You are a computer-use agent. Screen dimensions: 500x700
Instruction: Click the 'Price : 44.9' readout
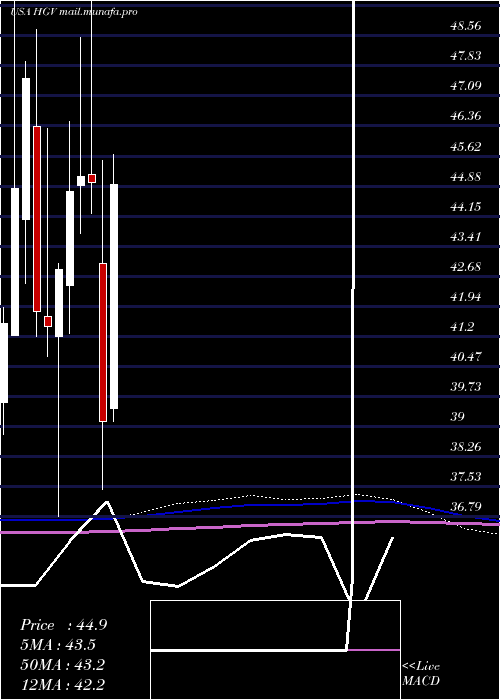click(x=63, y=625)
